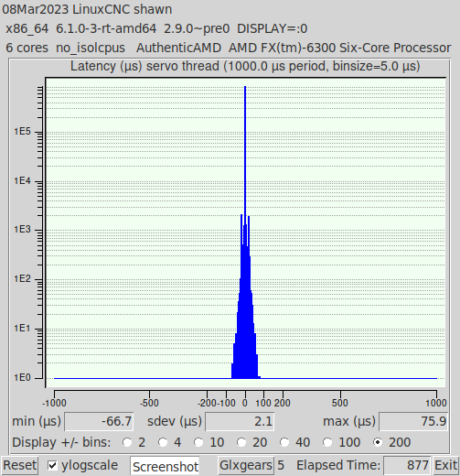Click the Reset button
The height and width of the screenshot is (476, 460).
tap(19, 466)
